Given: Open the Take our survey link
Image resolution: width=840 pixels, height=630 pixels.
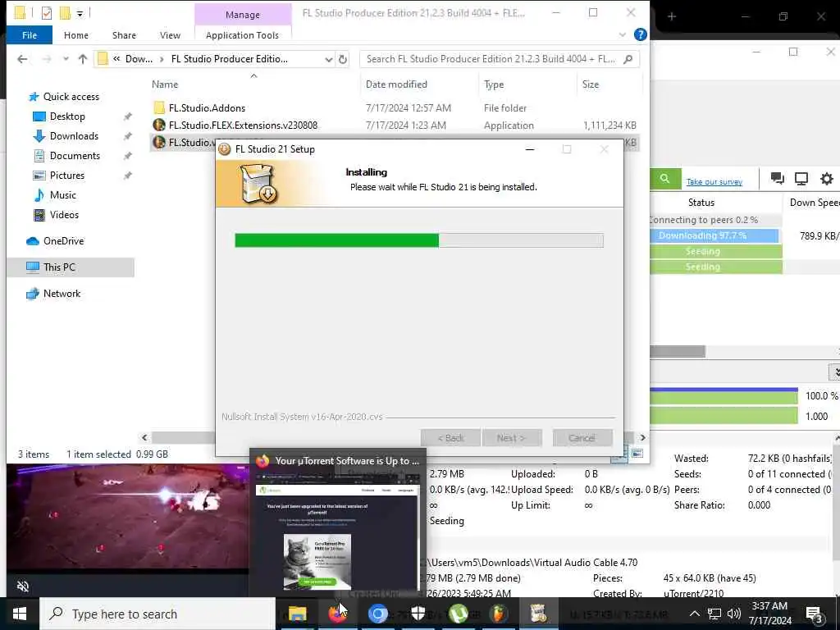Looking at the screenshot, I should 714,182.
